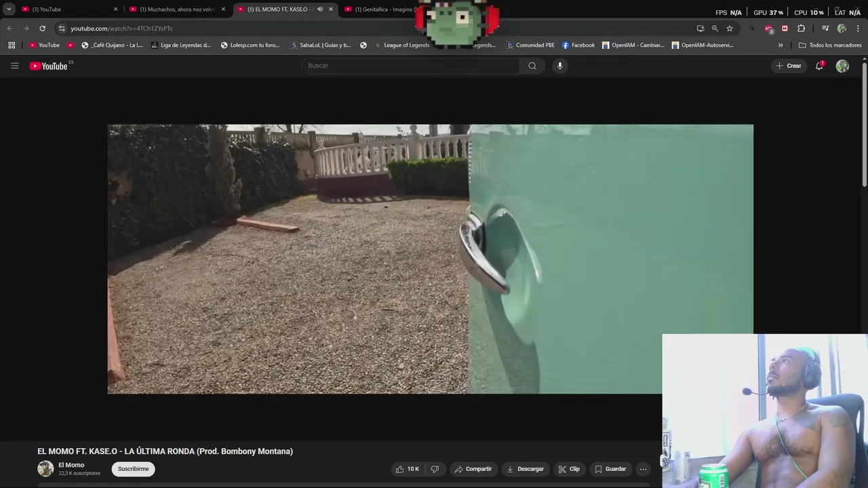The height and width of the screenshot is (488, 868).
Task: Open Todos los marcadores folder
Action: (830, 45)
